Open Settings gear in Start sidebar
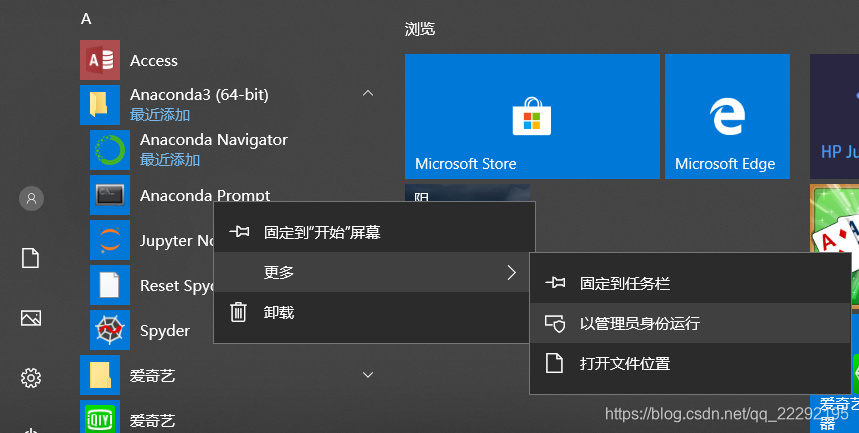Viewport: 859px width, 433px height. [31, 378]
